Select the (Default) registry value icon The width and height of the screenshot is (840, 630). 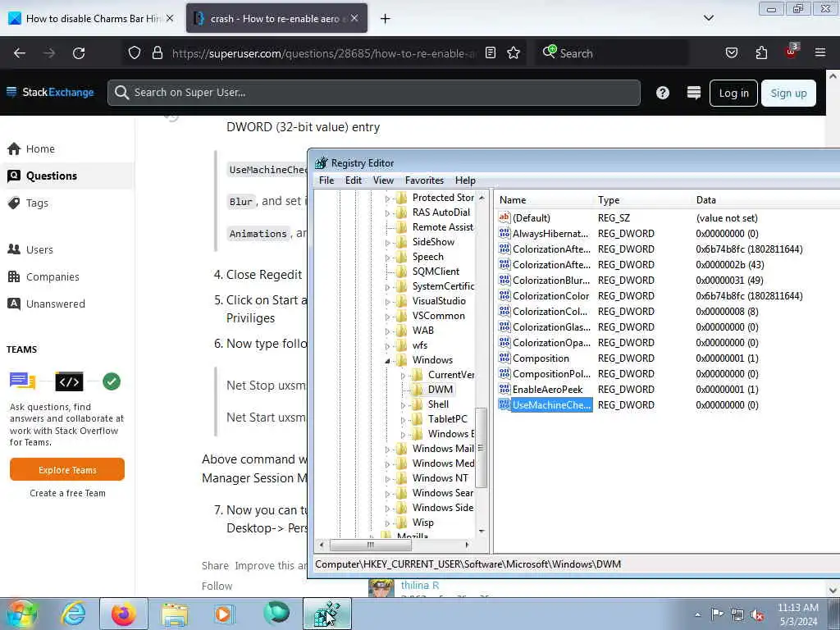tap(504, 217)
